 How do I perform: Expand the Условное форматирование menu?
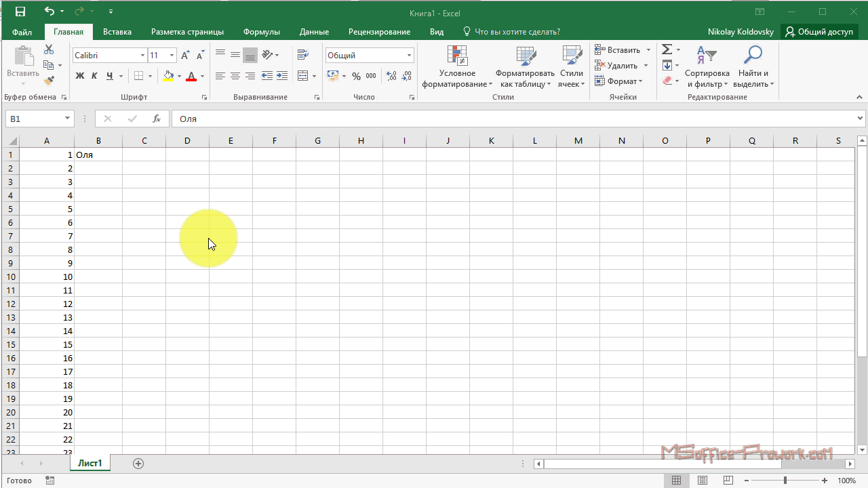[x=458, y=66]
